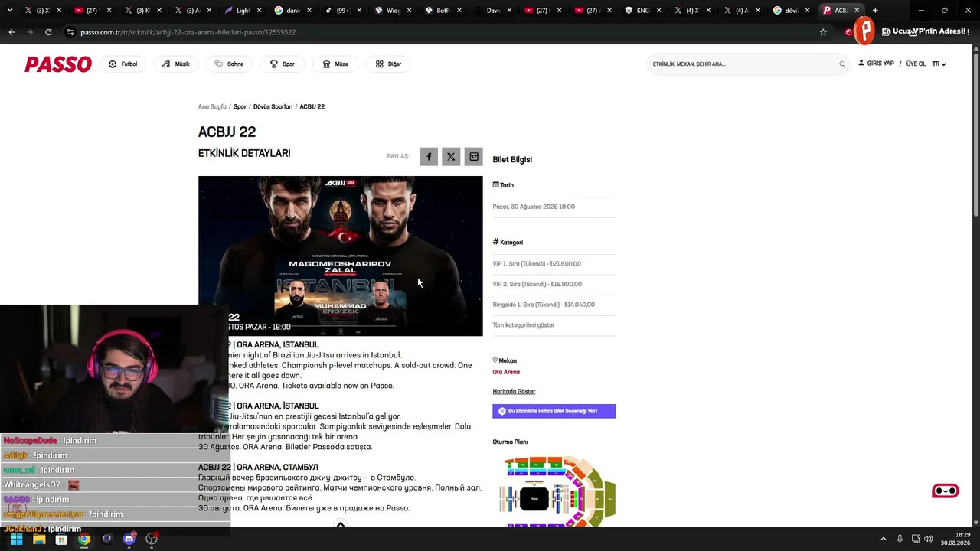This screenshot has width=980, height=551.
Task: Open network settings tray icon
Action: click(x=916, y=539)
